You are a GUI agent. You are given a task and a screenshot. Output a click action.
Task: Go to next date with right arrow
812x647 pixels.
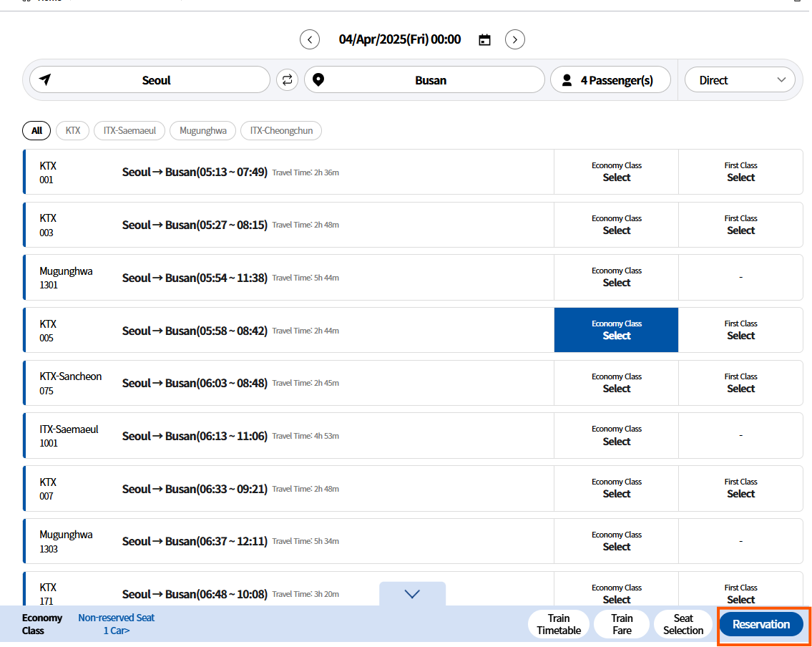pos(515,39)
